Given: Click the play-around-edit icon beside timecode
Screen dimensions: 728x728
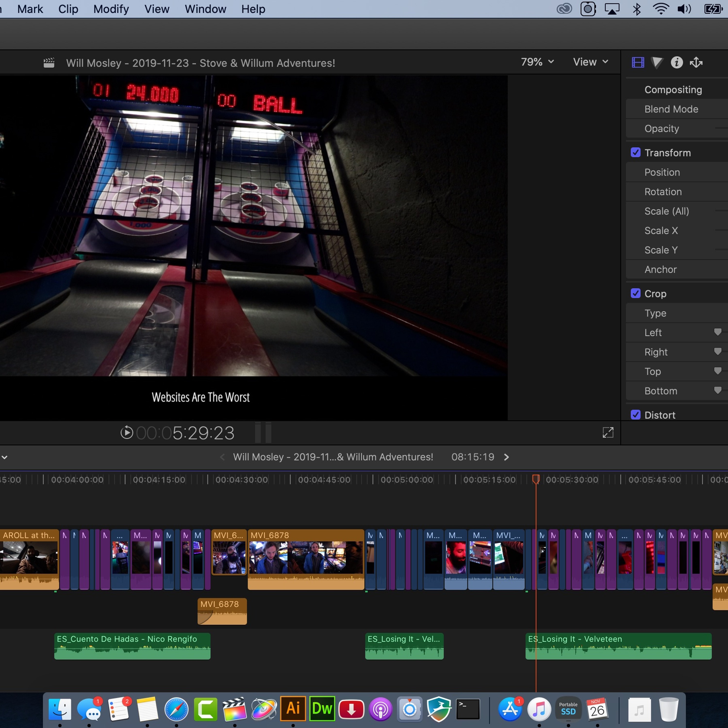Looking at the screenshot, I should pyautogui.click(x=127, y=432).
